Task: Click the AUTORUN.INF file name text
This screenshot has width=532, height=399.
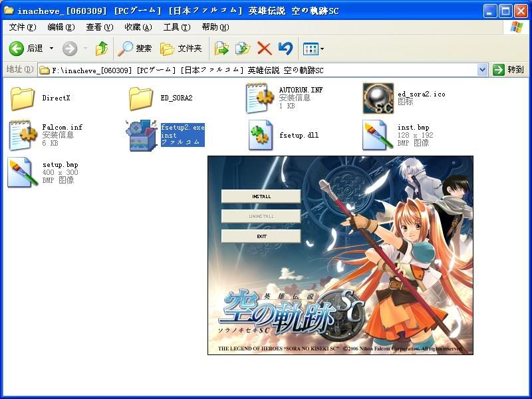Action: 301,90
